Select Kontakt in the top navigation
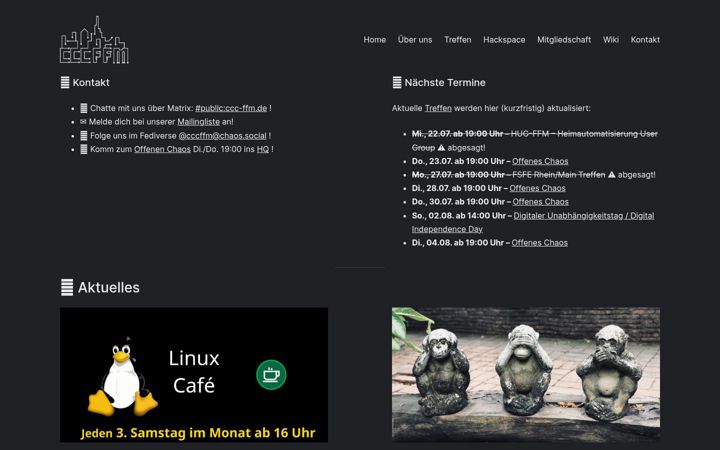The width and height of the screenshot is (720, 450). click(x=645, y=40)
